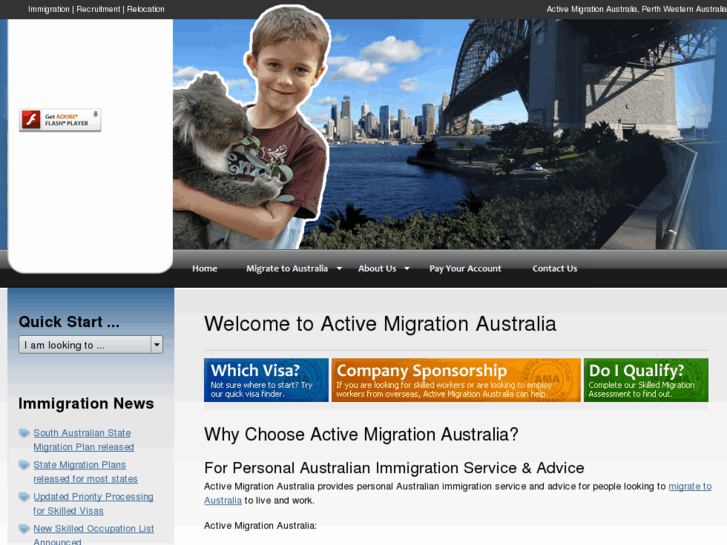Click 'Active Migration Australia, Perth Western Australia' header text
Viewport: 727px width, 545px height.
[636, 9]
